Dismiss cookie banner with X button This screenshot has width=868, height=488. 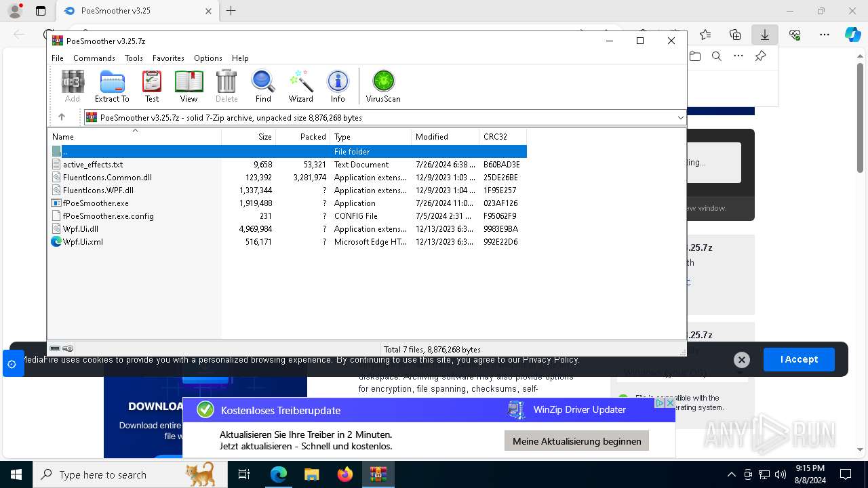pos(741,360)
